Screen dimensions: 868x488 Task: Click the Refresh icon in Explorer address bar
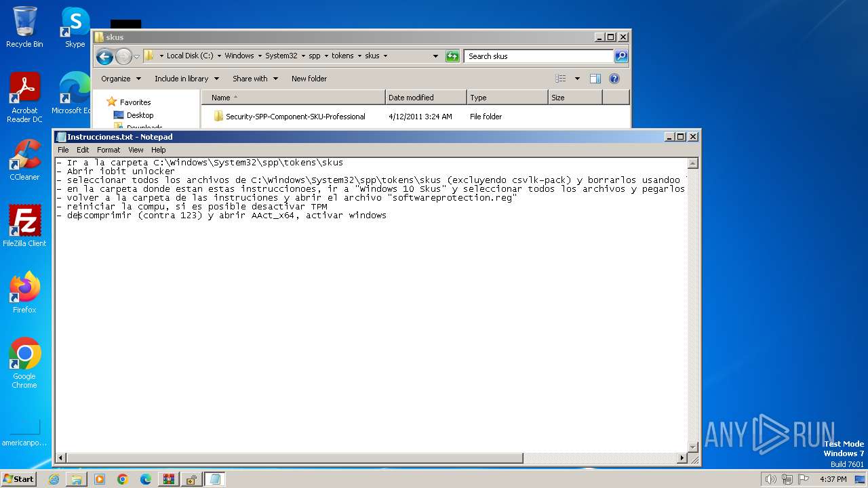point(452,56)
